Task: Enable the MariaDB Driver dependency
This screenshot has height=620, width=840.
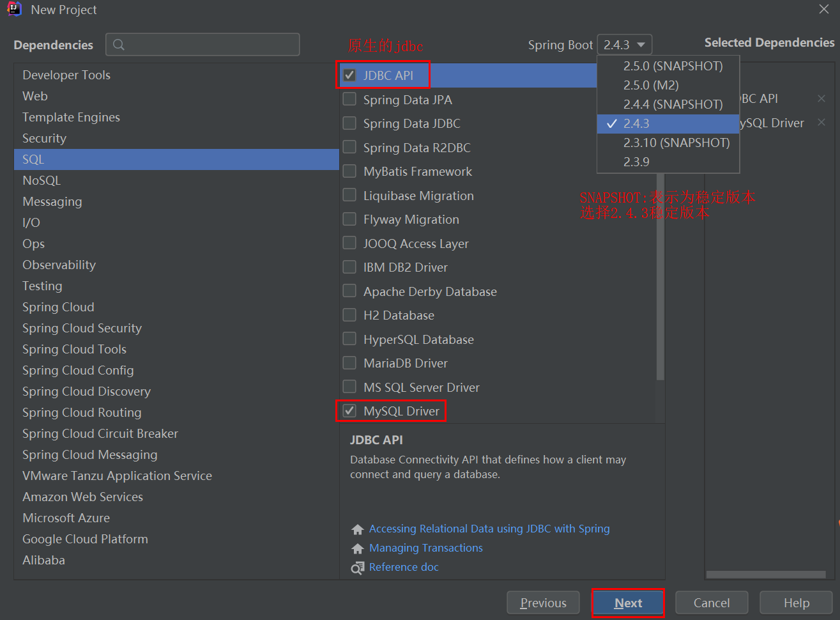Action: [x=349, y=362]
